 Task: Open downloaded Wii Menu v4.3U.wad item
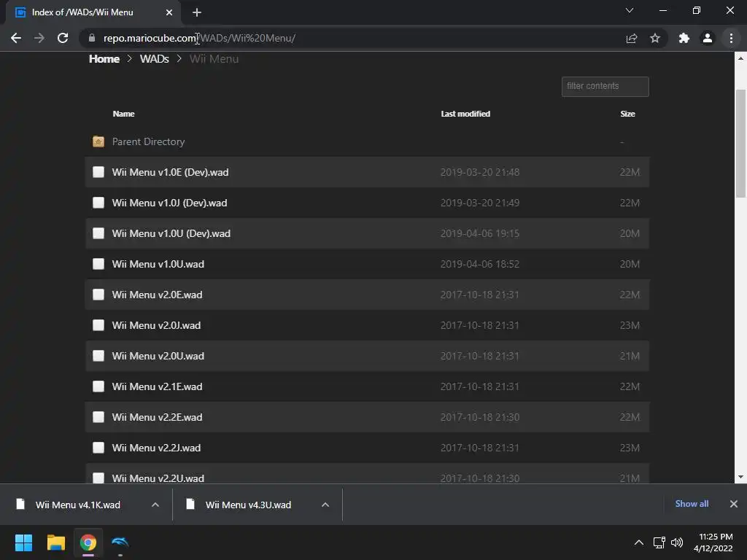(x=248, y=505)
